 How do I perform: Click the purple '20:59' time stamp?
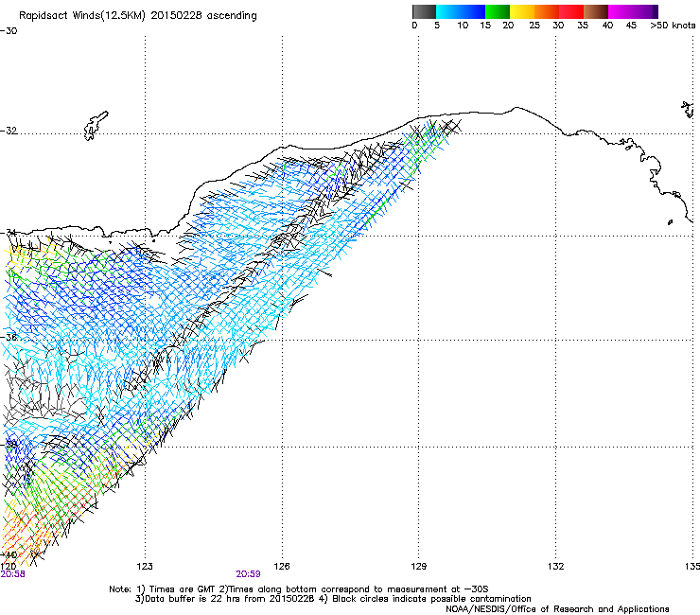(x=248, y=574)
